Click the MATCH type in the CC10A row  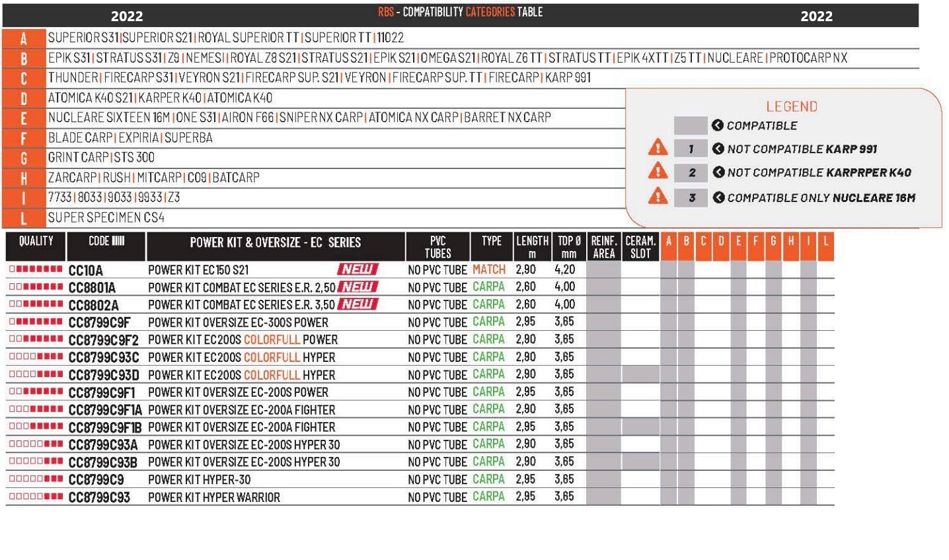tap(489, 269)
